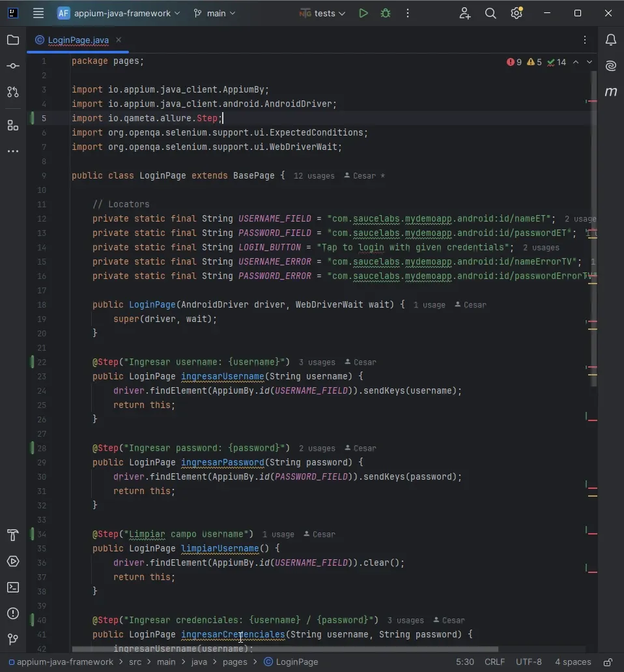This screenshot has width=624, height=672.
Task: Toggle the file read-only lock
Action: (x=608, y=662)
